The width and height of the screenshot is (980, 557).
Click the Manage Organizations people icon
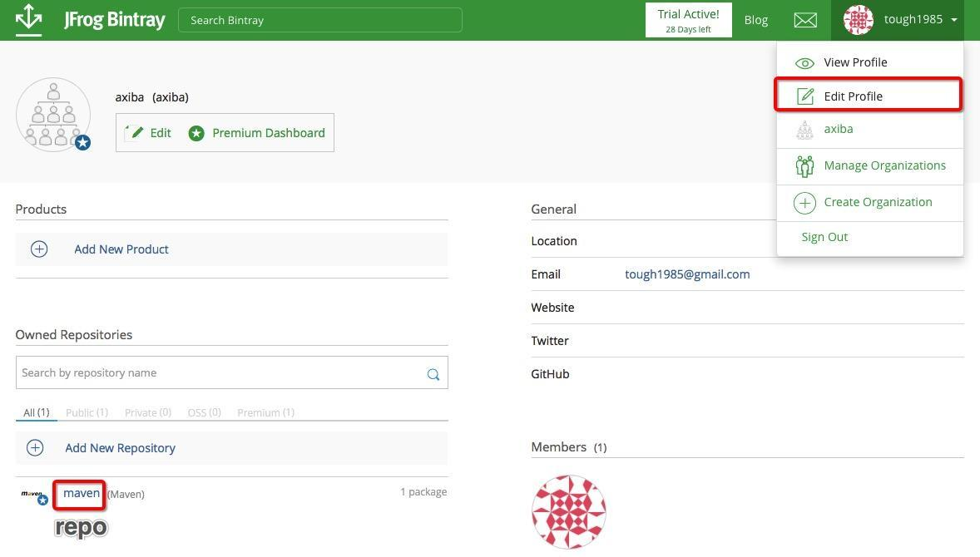pyautogui.click(x=804, y=166)
